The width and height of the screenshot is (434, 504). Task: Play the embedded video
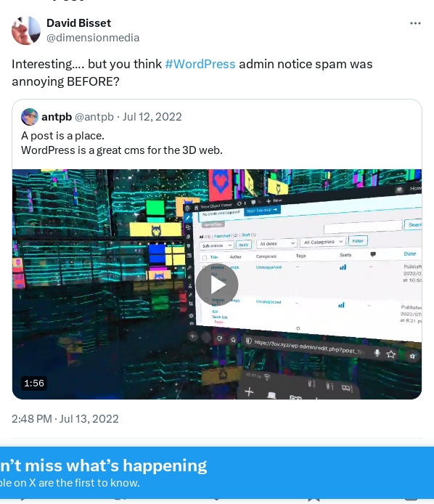pos(217,285)
